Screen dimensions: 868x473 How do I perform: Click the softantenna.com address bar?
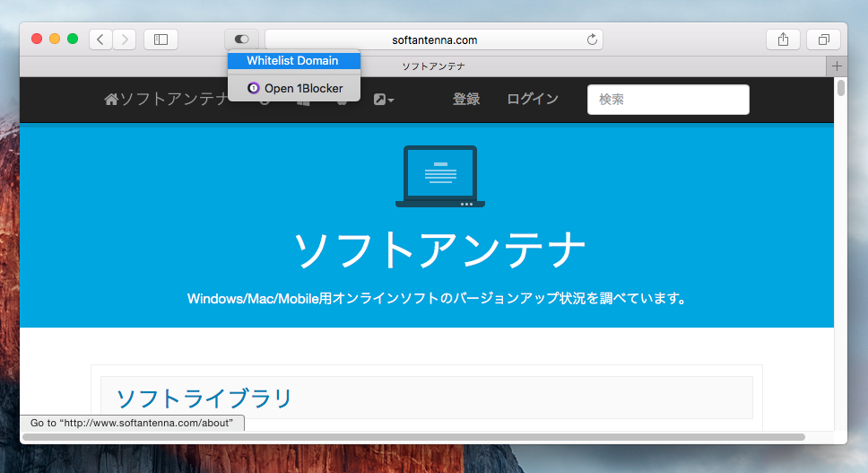coord(434,39)
